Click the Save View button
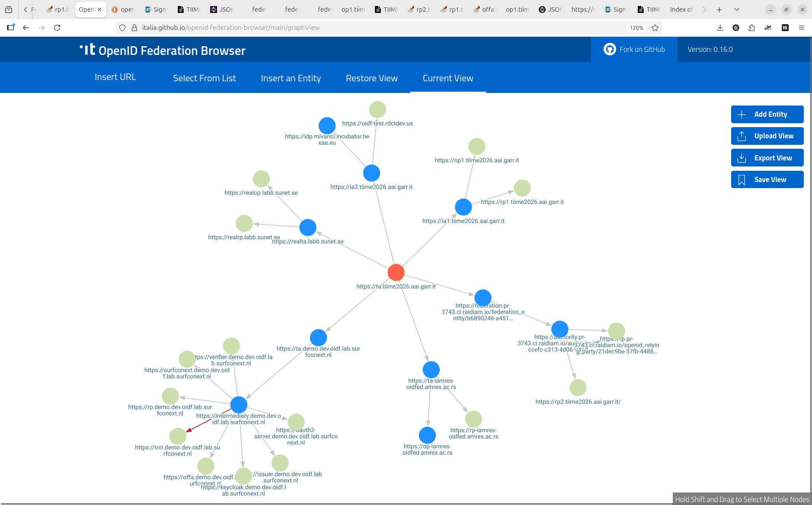Image resolution: width=812 pixels, height=505 pixels. coord(767,179)
